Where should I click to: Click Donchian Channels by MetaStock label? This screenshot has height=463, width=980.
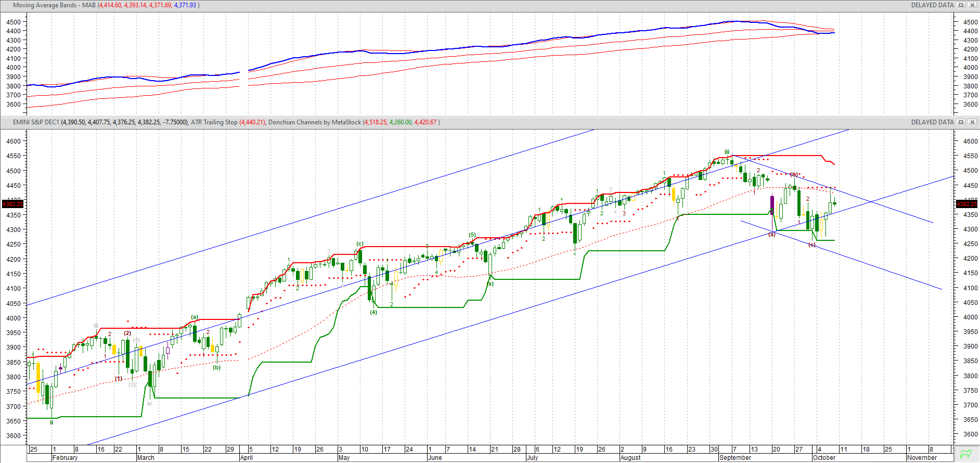(x=314, y=122)
